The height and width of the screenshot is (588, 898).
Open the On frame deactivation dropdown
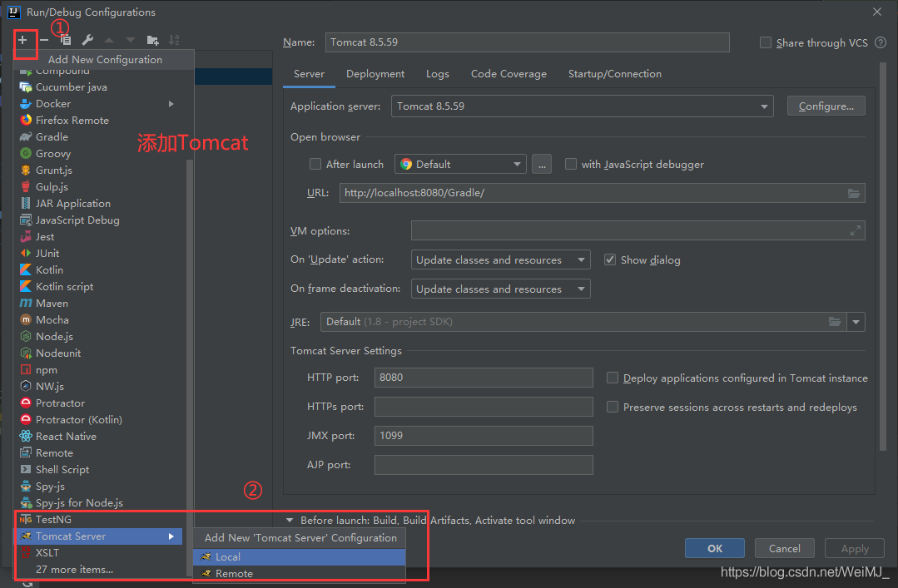500,289
